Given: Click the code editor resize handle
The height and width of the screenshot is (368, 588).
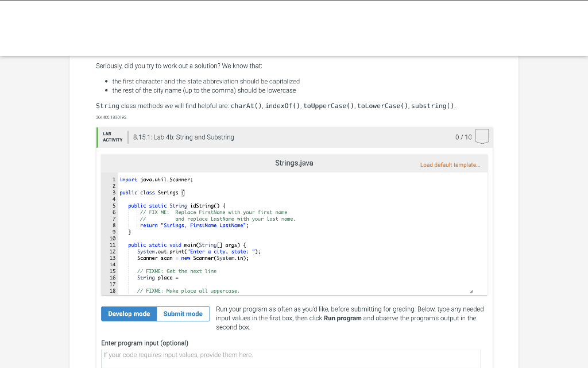Looking at the screenshot, I should coord(471,292).
